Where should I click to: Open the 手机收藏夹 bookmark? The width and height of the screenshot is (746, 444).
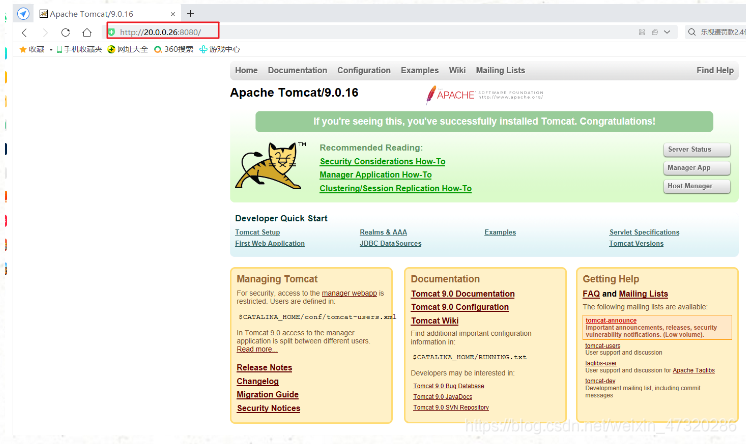click(x=79, y=49)
